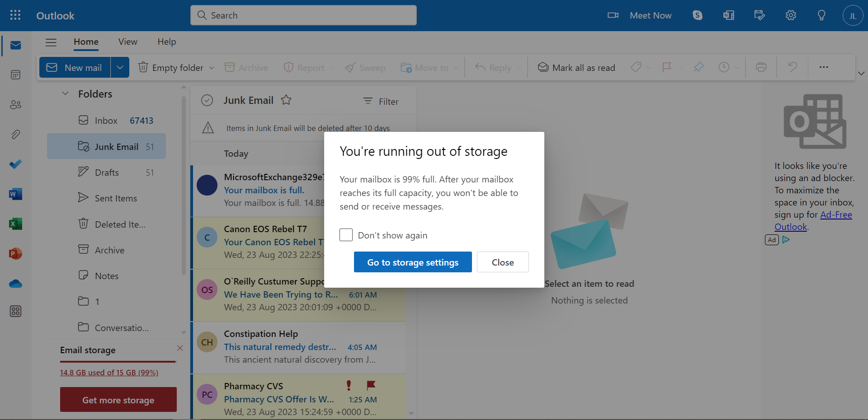This screenshot has height=420, width=868.
Task: Open 14.8 GB used storage link
Action: (x=109, y=373)
